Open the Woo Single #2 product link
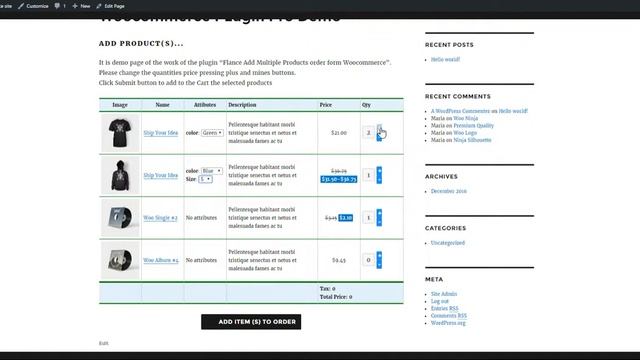 click(160, 218)
